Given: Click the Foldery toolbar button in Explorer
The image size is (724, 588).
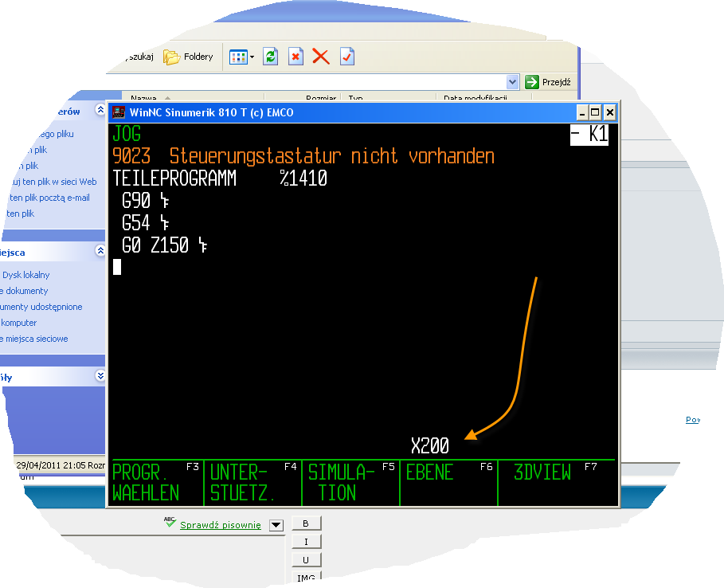Looking at the screenshot, I should tap(189, 57).
